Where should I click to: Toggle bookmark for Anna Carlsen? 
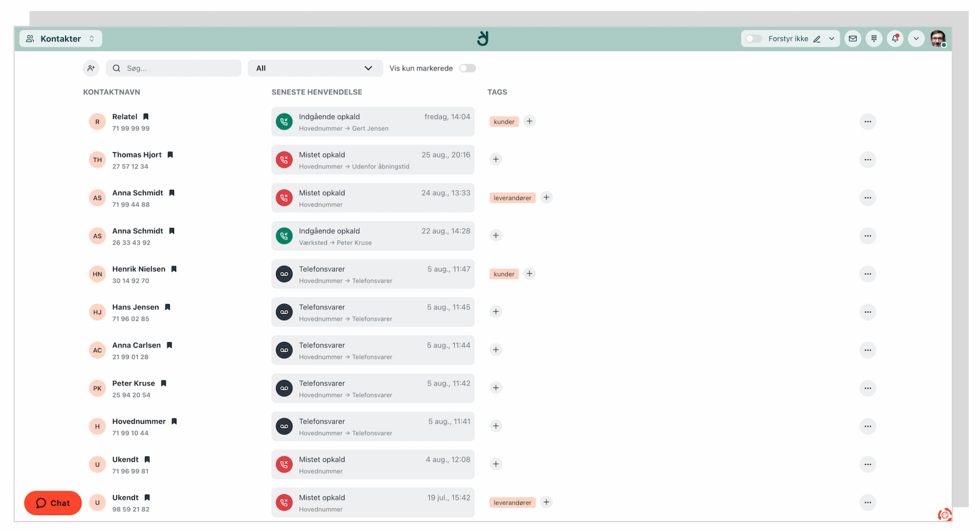[x=170, y=345]
